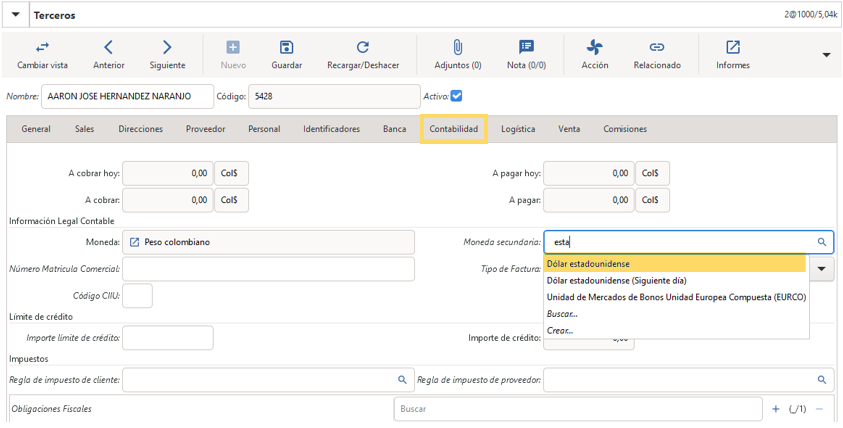Click the Moneda secundaria search magnifier
The image size is (843, 428).
[821, 242]
